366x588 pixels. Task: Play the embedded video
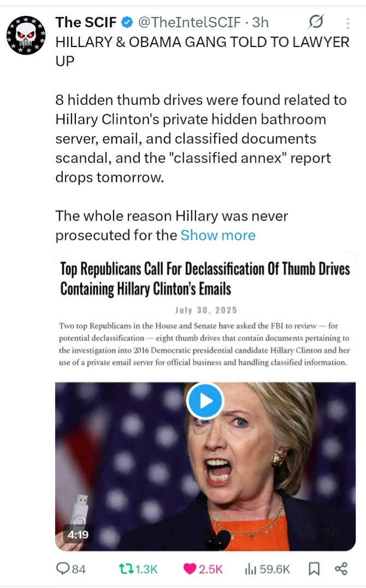(205, 401)
